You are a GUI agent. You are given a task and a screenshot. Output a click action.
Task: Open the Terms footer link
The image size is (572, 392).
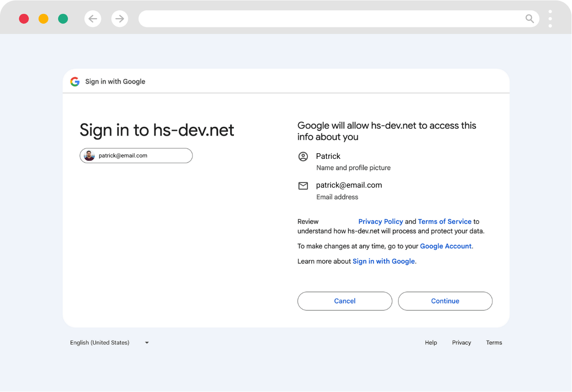click(x=494, y=343)
